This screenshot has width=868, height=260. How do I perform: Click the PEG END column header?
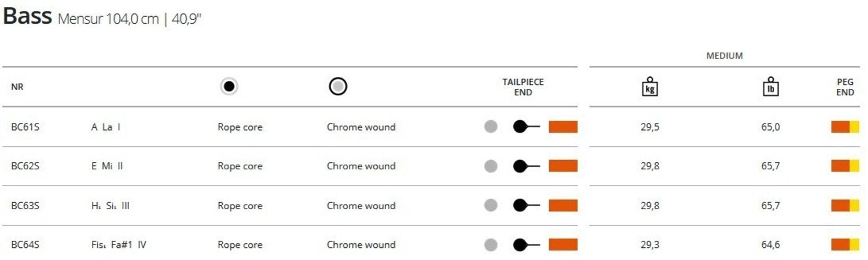pos(845,87)
